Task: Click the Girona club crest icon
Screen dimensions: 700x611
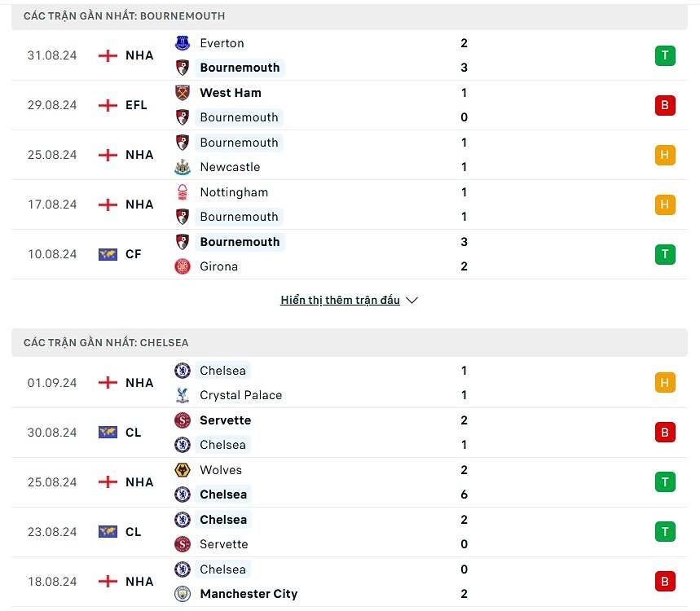Action: coord(183,266)
